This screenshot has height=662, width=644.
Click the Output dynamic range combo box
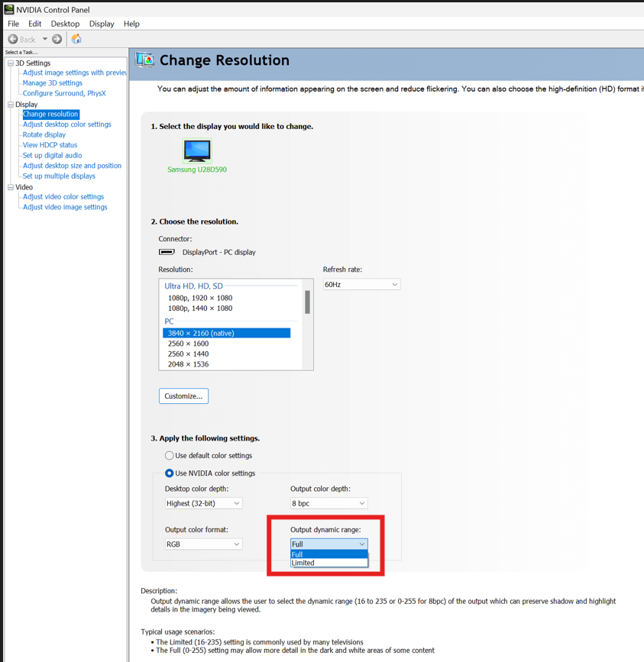coord(329,544)
